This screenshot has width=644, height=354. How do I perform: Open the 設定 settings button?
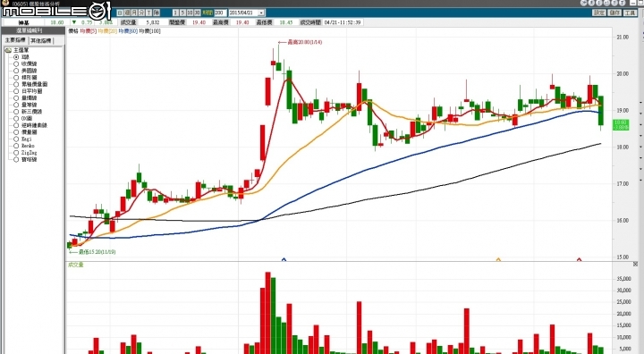[x=599, y=13]
